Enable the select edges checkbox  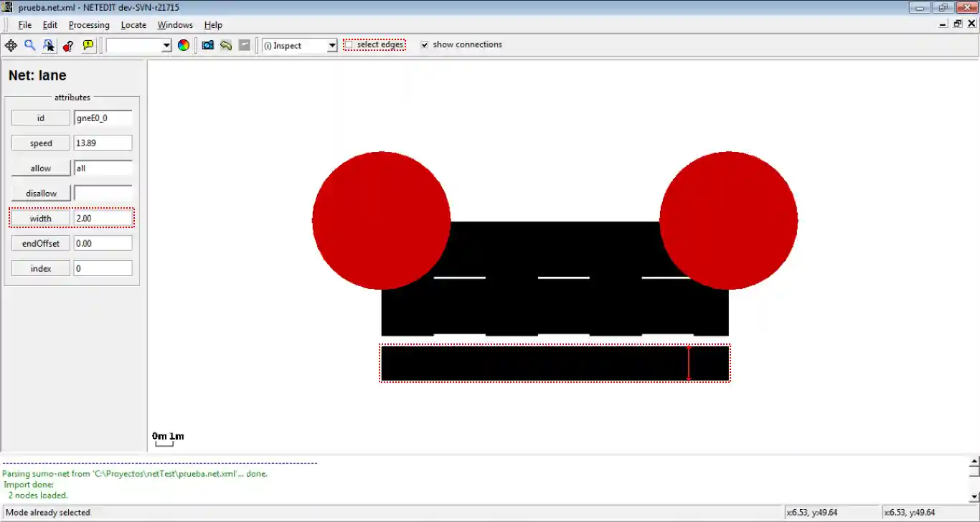click(x=349, y=45)
